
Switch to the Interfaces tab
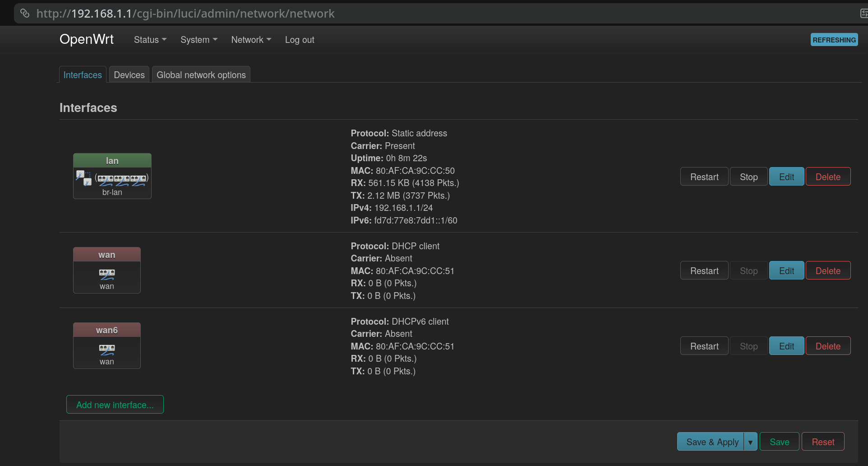click(x=83, y=75)
